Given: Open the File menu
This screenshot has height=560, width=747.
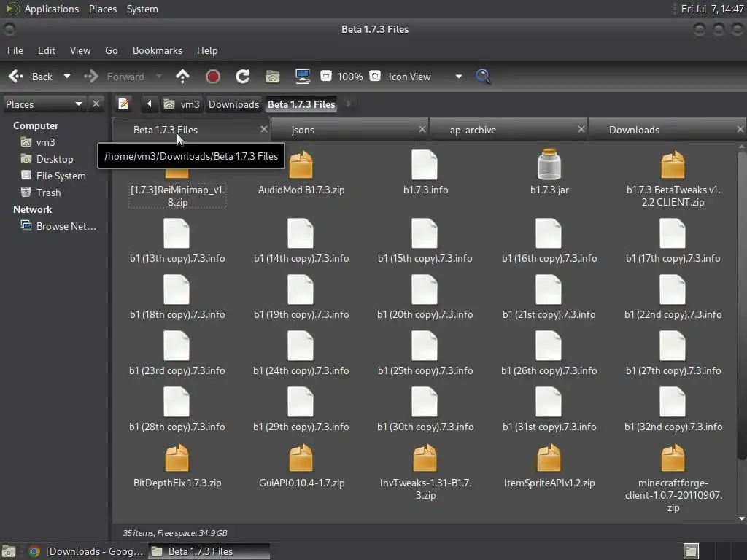Looking at the screenshot, I should [15, 50].
